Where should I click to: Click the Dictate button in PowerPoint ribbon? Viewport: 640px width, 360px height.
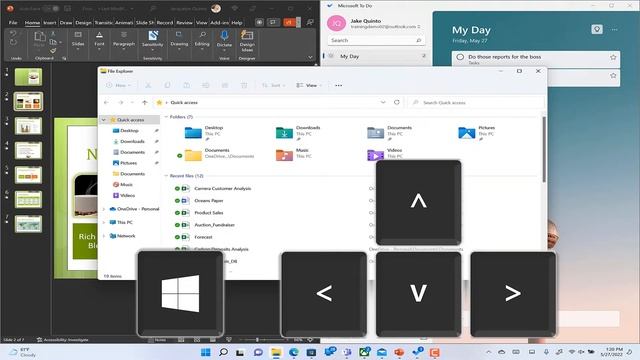point(224,40)
